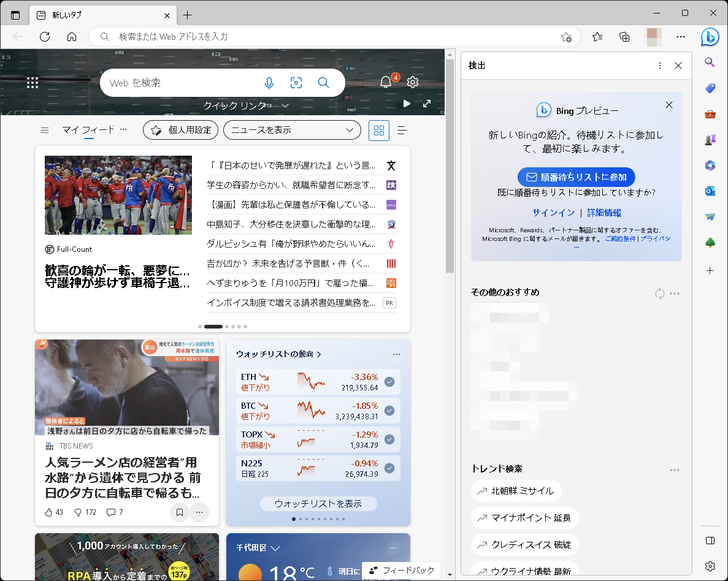Screen dimensions: 728x581
Task: Click the サインイン link in Bing preview
Action: coord(553,212)
